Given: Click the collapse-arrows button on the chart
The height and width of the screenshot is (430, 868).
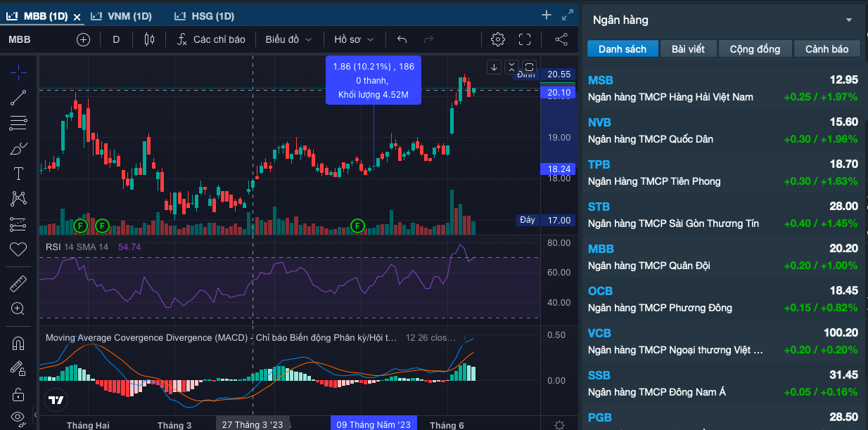Looking at the screenshot, I should click(512, 67).
